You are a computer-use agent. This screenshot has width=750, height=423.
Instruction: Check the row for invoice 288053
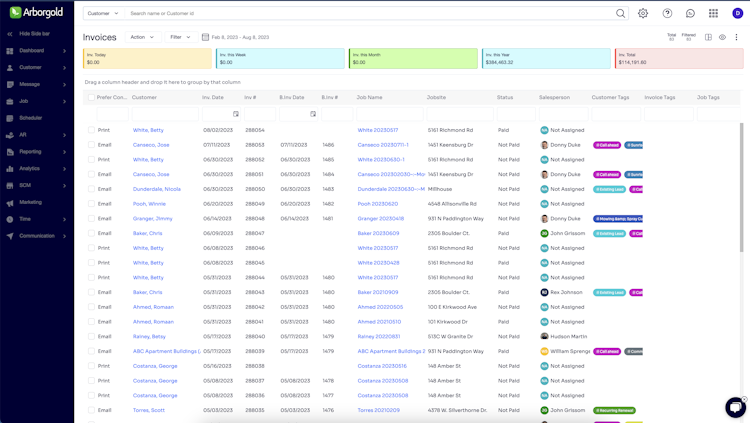coord(91,145)
